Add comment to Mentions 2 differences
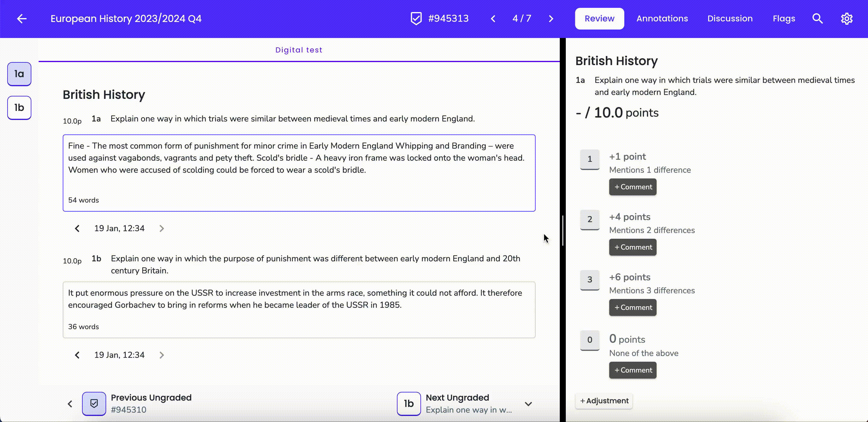This screenshot has height=422, width=868. (633, 247)
